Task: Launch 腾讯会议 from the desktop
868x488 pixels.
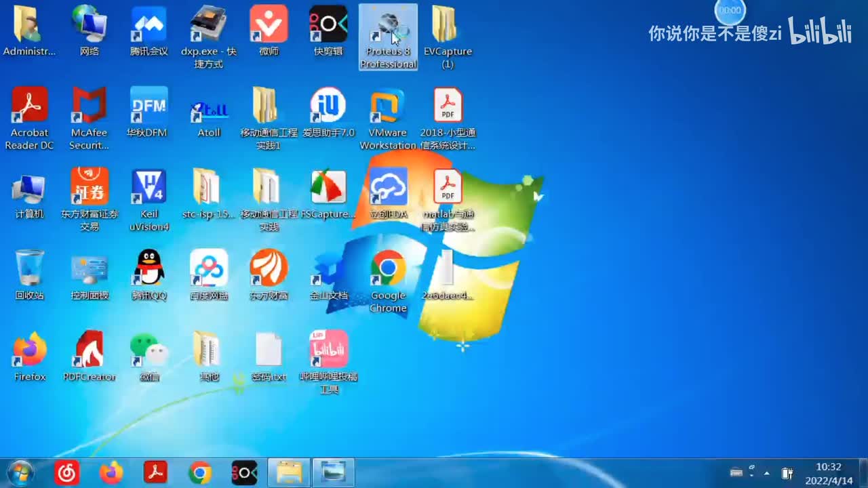Action: [x=149, y=31]
